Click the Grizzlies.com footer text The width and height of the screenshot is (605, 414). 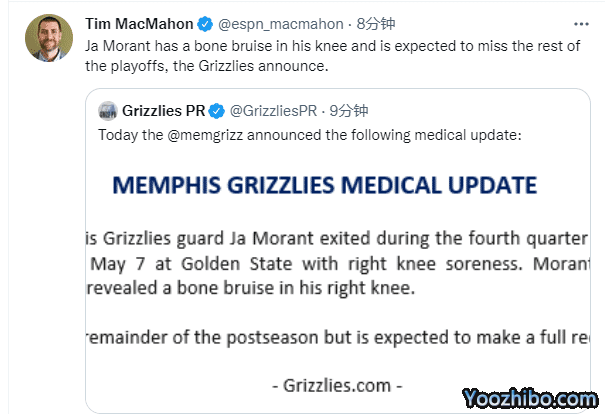[x=337, y=384]
